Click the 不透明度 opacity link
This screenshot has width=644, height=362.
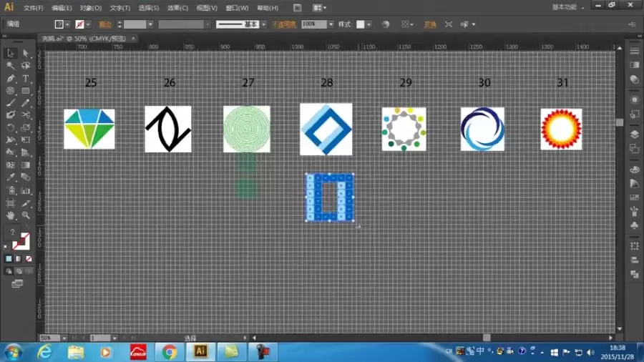point(284,24)
